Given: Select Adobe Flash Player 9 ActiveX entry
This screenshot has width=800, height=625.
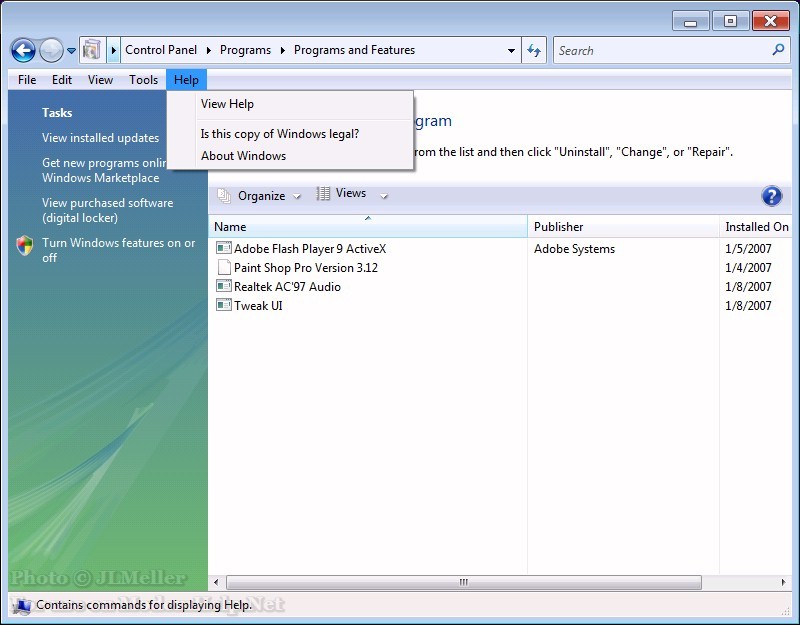Looking at the screenshot, I should click(x=310, y=248).
